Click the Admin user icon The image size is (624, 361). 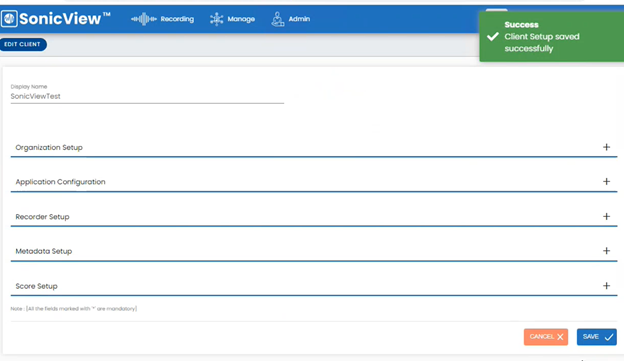click(277, 19)
